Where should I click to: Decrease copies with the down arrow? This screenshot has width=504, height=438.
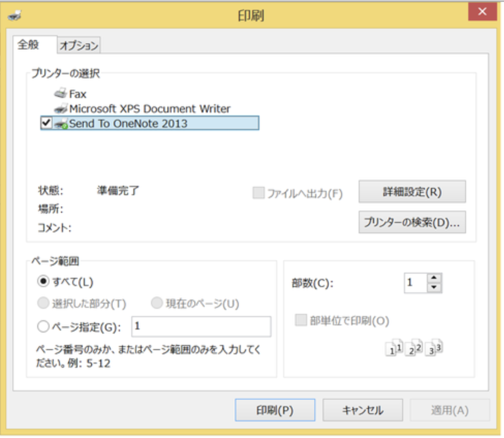(434, 287)
